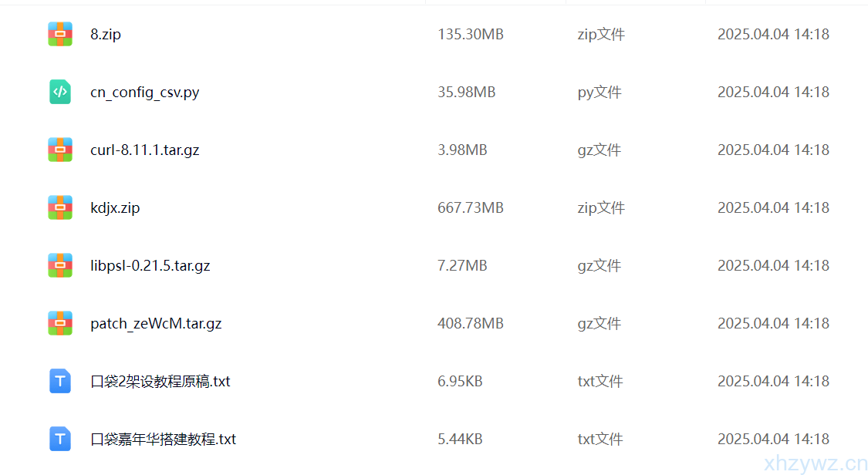Click the date of patch_zeWcM.tar.gz
Image resolution: width=868 pixels, height=475 pixels.
click(773, 324)
